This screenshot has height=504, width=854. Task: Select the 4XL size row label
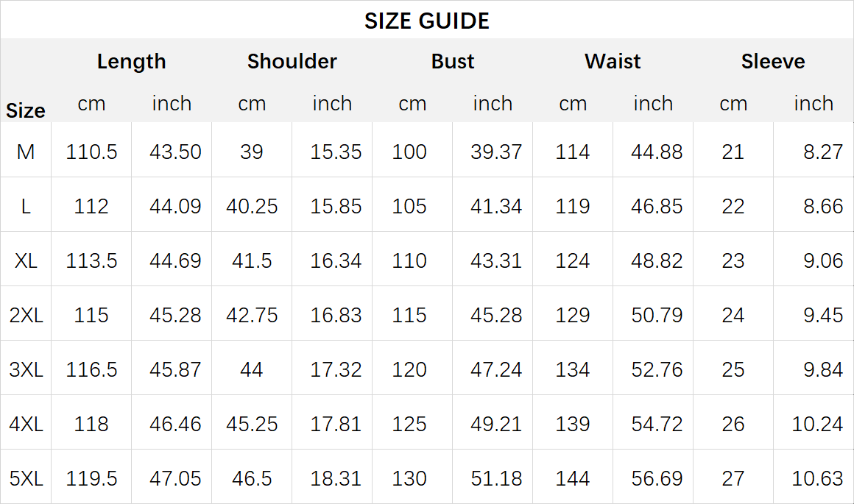coord(26,424)
